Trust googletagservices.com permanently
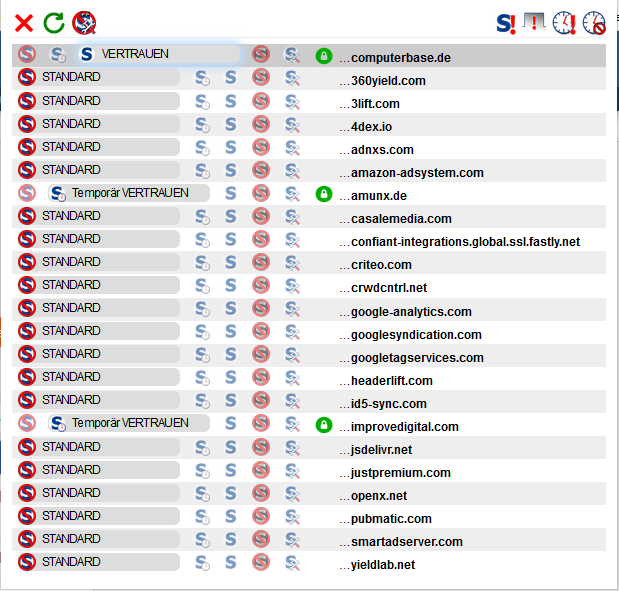The height and width of the screenshot is (591, 619). point(231,354)
